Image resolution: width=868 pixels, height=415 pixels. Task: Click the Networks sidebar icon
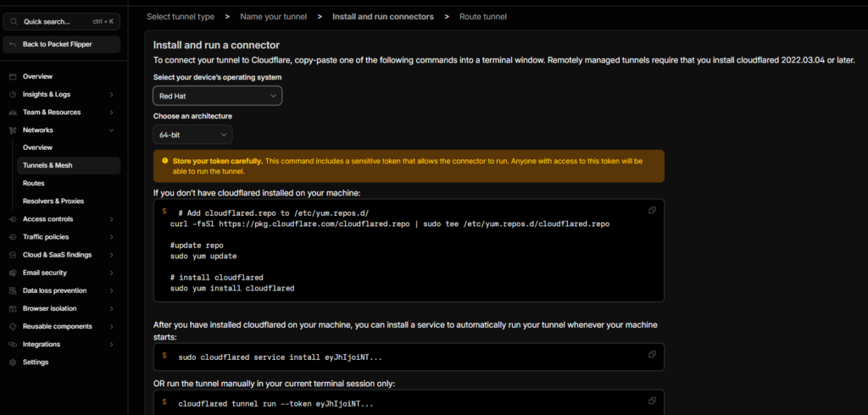pos(13,130)
